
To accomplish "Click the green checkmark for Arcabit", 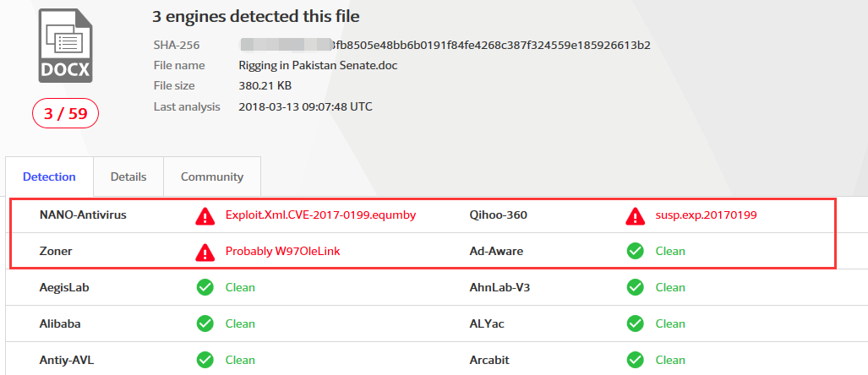I will [x=635, y=360].
